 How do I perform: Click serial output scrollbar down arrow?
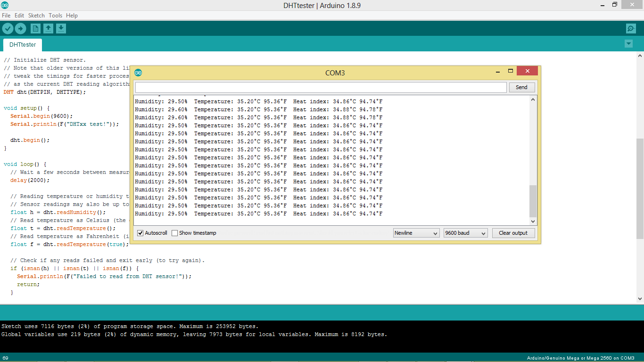tap(533, 221)
